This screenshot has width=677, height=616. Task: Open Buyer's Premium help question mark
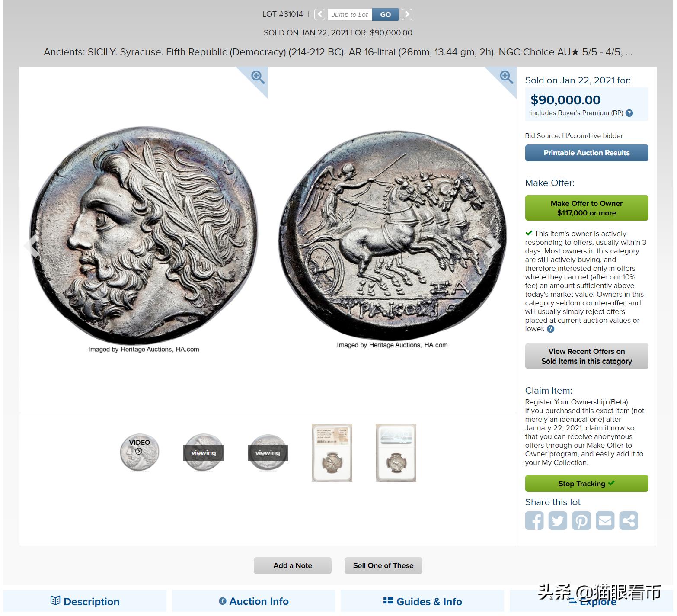[629, 113]
